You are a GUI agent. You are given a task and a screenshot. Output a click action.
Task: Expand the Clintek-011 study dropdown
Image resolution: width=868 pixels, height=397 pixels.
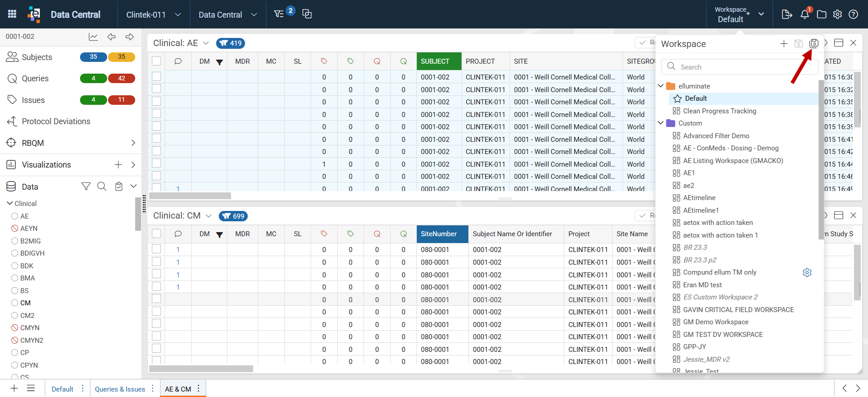pos(154,14)
